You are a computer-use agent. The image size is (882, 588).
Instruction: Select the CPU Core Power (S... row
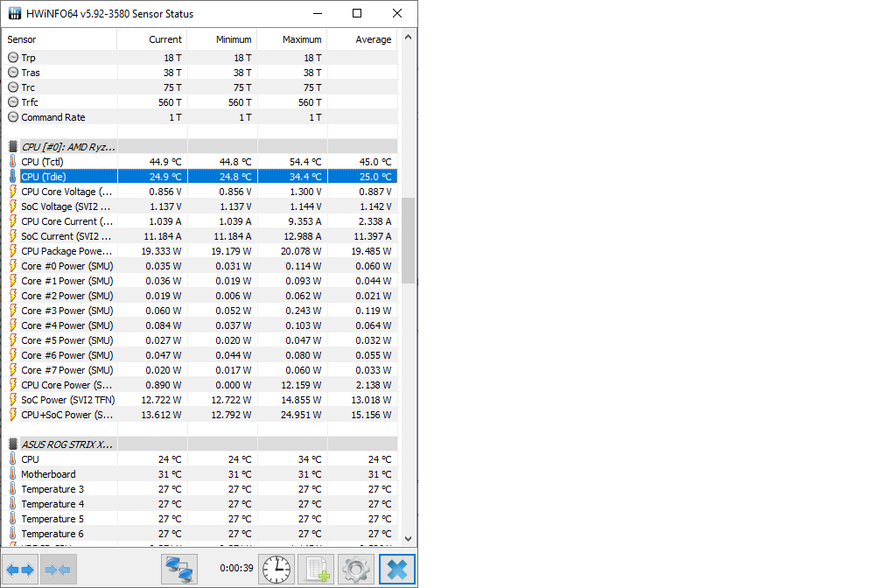200,385
